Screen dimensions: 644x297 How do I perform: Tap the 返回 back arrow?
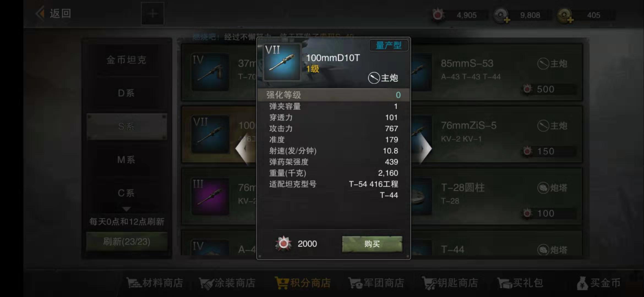[x=40, y=13]
